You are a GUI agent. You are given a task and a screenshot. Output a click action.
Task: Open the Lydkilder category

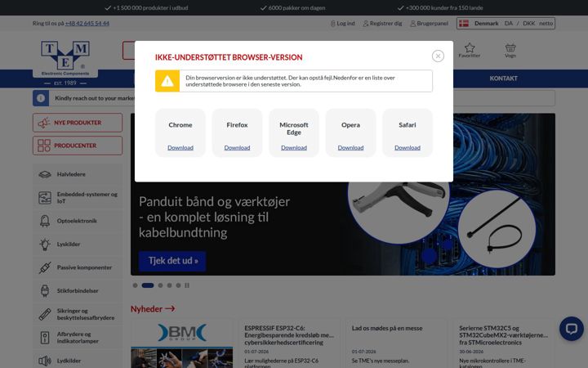tap(78, 361)
